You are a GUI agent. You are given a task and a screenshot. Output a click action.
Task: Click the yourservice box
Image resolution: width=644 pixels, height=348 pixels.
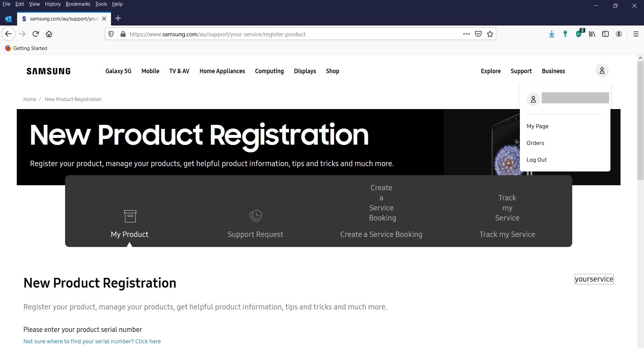coord(594,279)
